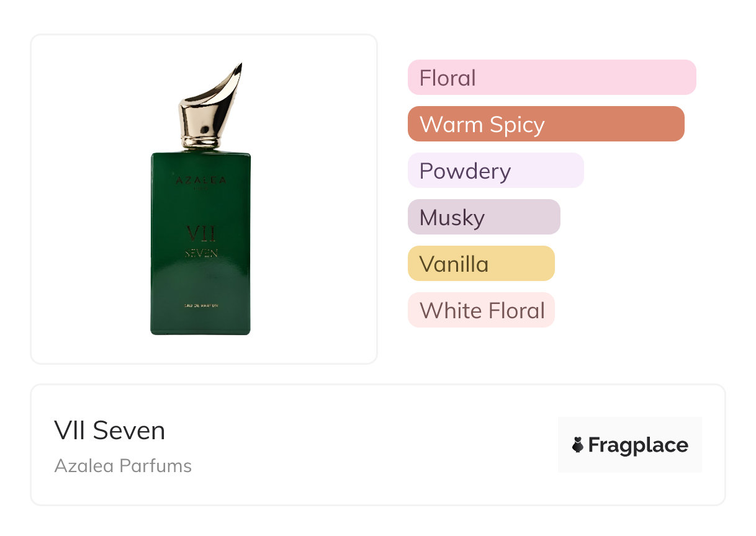Click the Fragplace perfume bottle logo icon
The height and width of the screenshot is (536, 756).
(578, 445)
